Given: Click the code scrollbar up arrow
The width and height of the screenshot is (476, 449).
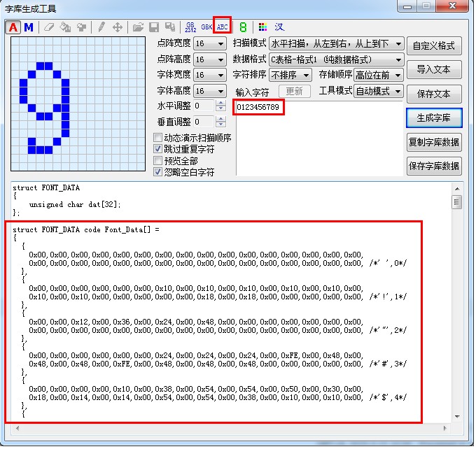Looking at the screenshot, I should [457, 189].
